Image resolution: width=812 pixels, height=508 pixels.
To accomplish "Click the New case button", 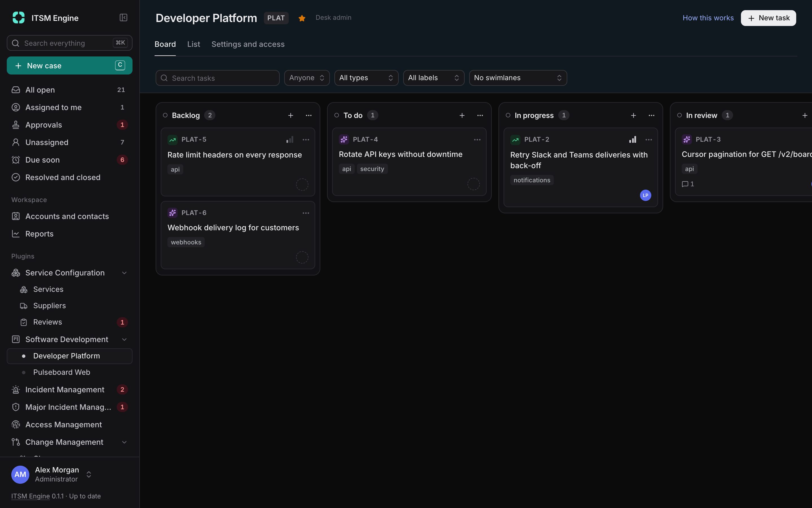I will (x=69, y=65).
